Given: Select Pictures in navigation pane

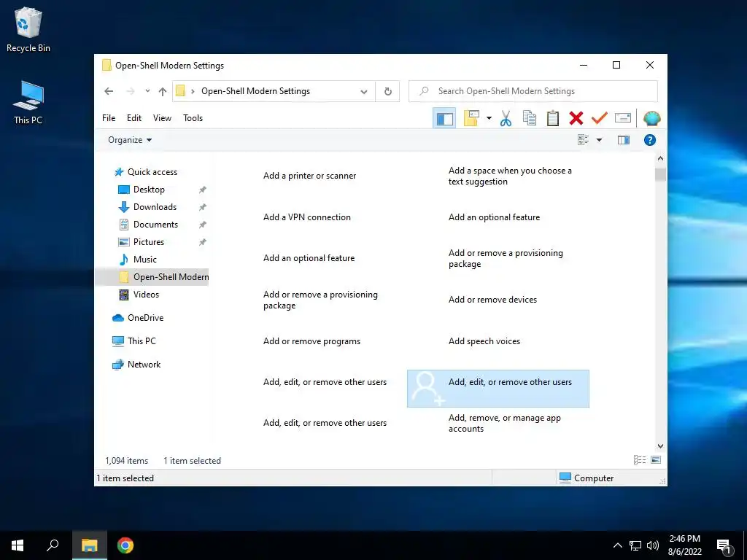Looking at the screenshot, I should pos(149,242).
